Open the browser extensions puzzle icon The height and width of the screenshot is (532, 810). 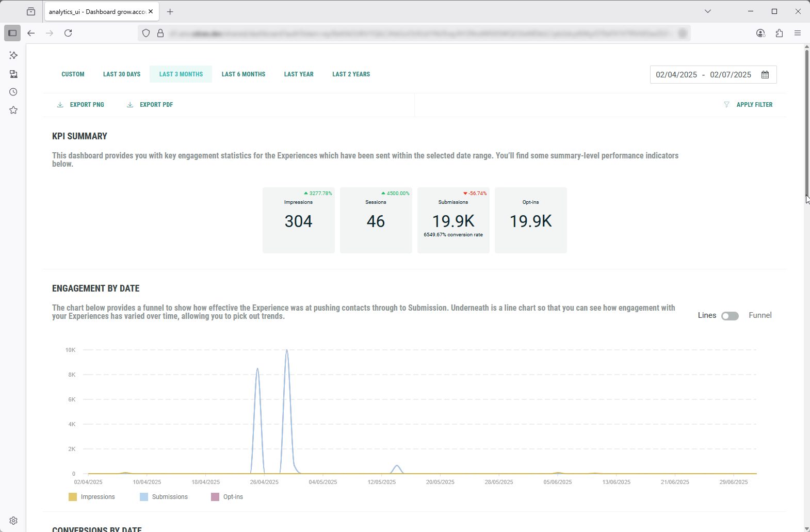point(779,33)
